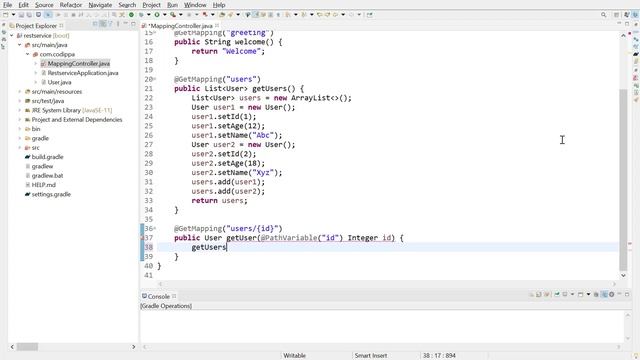Viewport: 640px width, 360px height.
Task: Click the Save All toolbar icon
Action: point(29,15)
